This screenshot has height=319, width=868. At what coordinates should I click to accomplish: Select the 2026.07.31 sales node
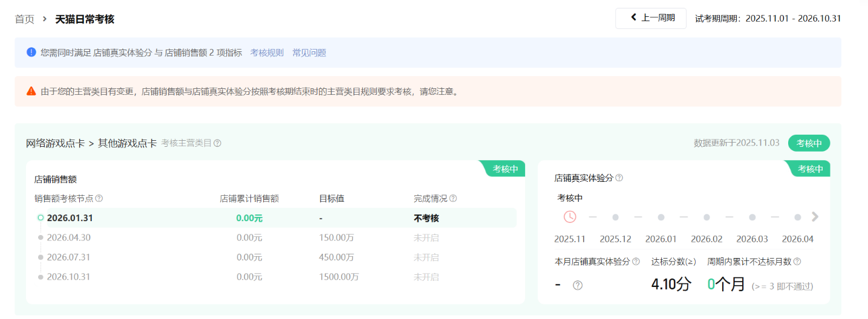point(68,257)
